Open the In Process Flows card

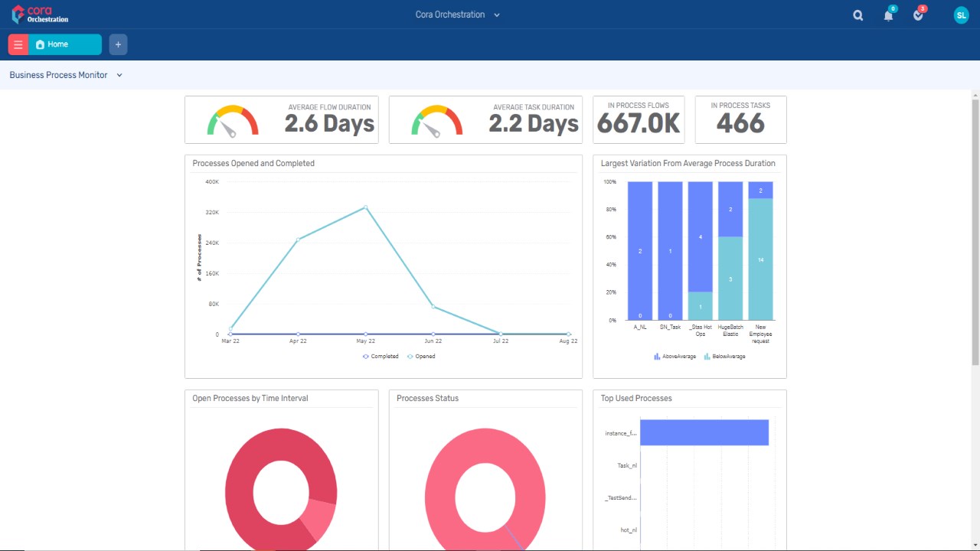[639, 119]
